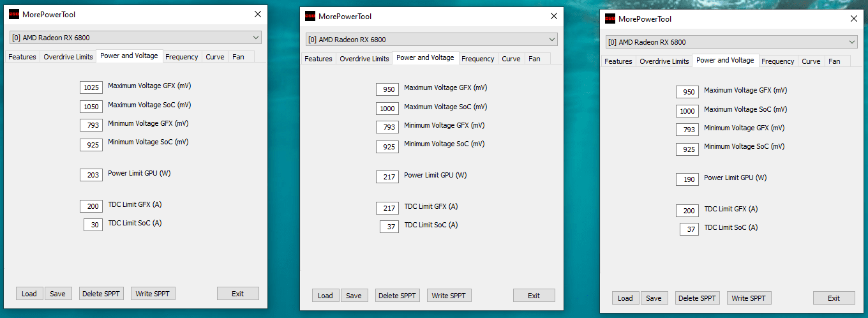Click Maximum Voltage SoC field in right window

click(x=687, y=111)
